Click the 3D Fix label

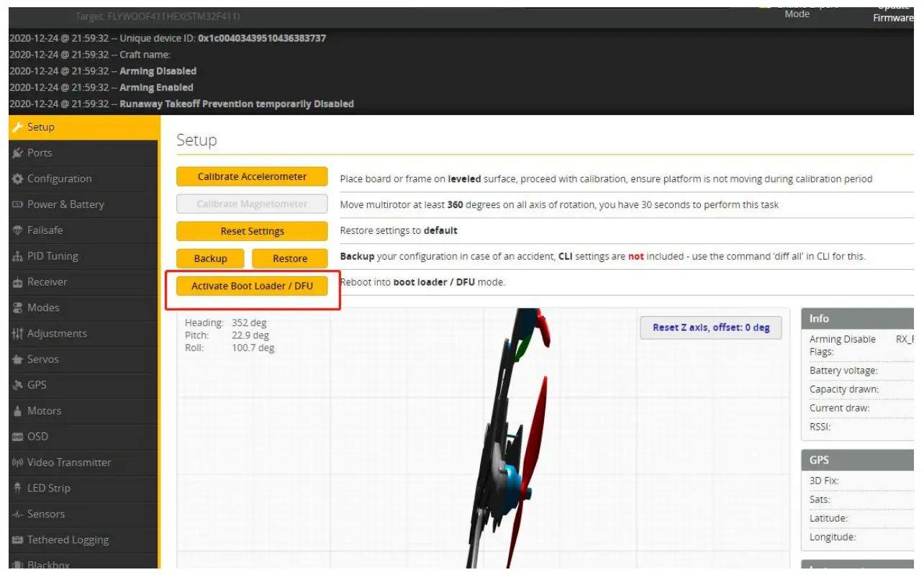click(x=824, y=481)
